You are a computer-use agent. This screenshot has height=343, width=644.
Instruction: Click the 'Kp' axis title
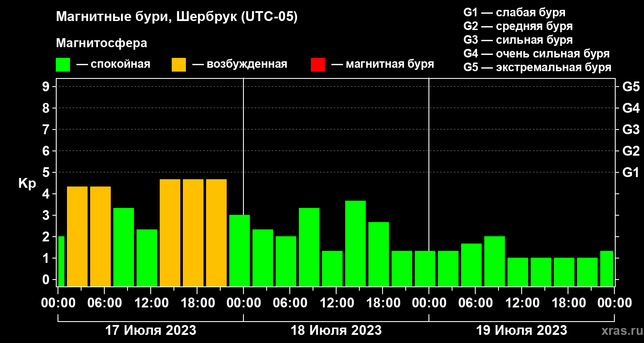(x=27, y=183)
